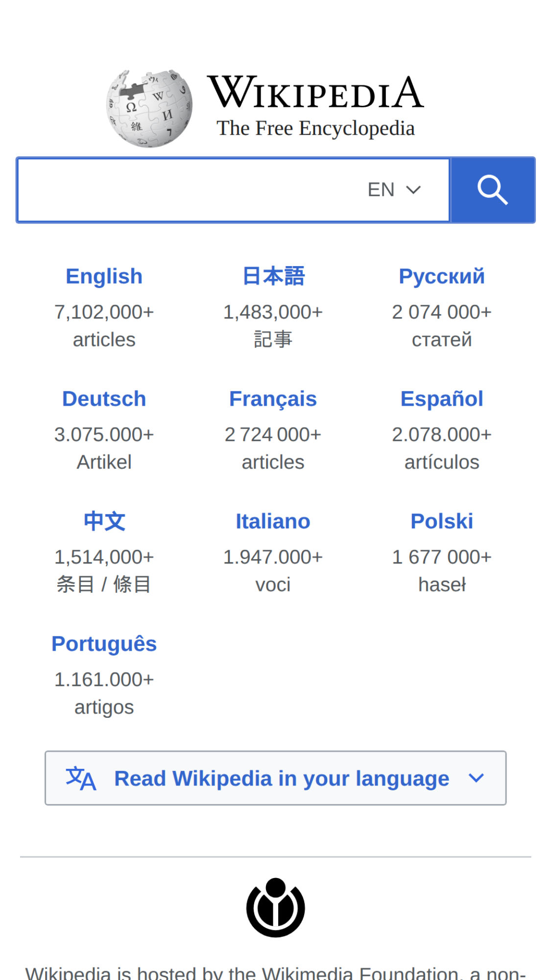Click the Wikipedia globe logo
The width and height of the screenshot is (551, 980).
(149, 108)
